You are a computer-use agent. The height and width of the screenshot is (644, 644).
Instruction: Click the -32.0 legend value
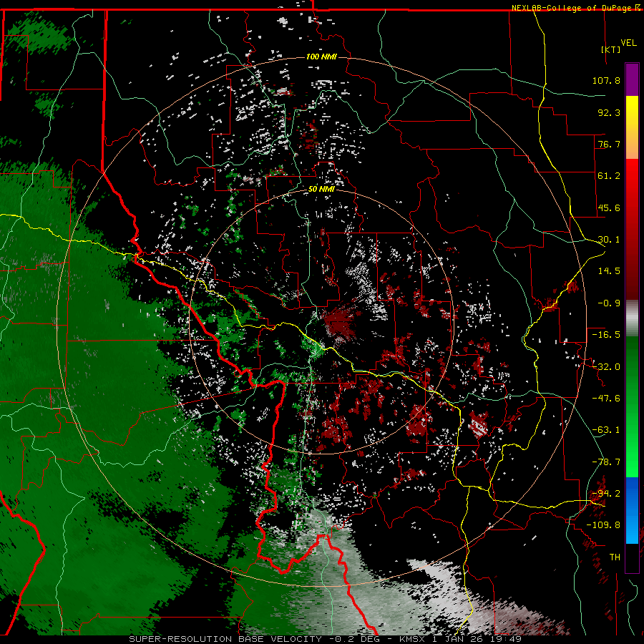point(606,367)
